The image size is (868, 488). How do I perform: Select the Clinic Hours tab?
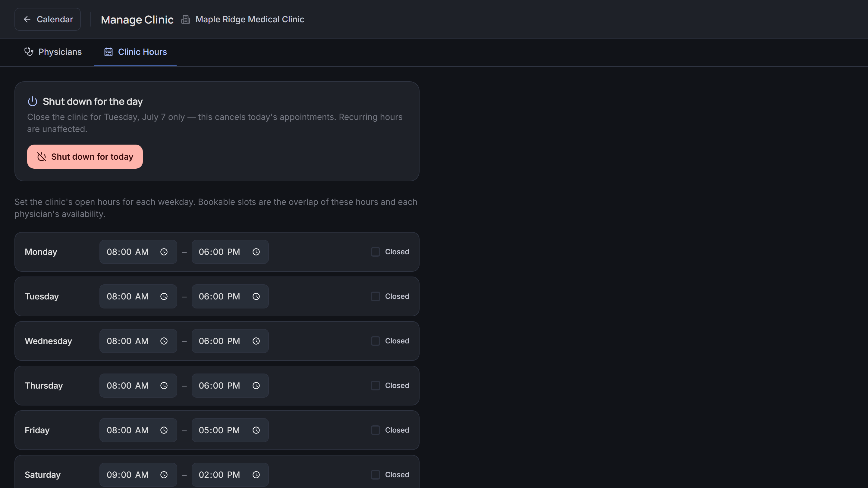tap(135, 52)
